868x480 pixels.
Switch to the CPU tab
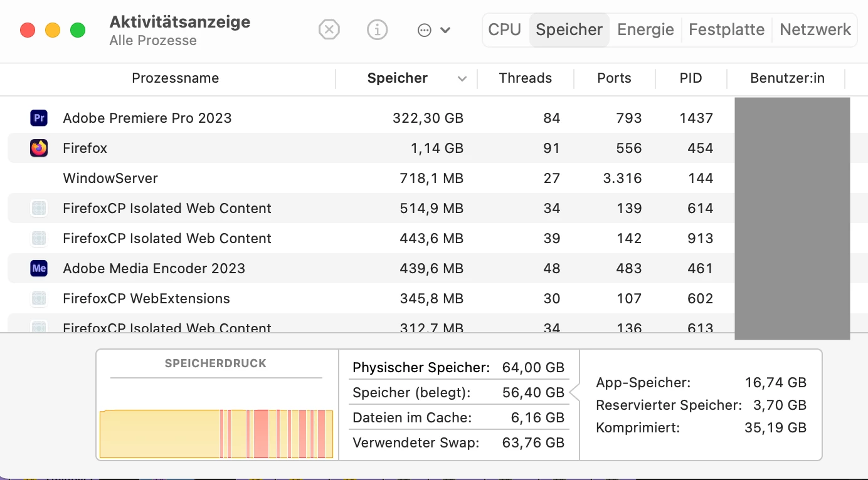pyautogui.click(x=505, y=29)
